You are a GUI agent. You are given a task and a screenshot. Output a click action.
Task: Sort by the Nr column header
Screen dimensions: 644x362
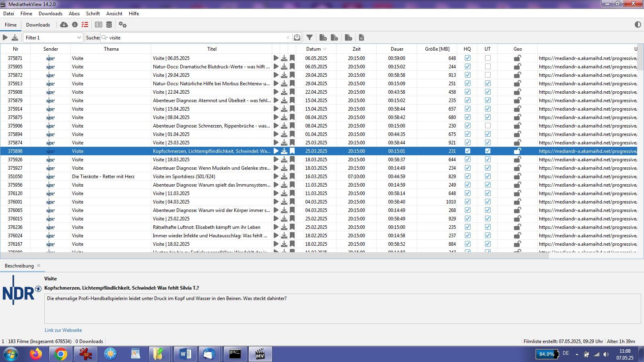click(x=15, y=49)
